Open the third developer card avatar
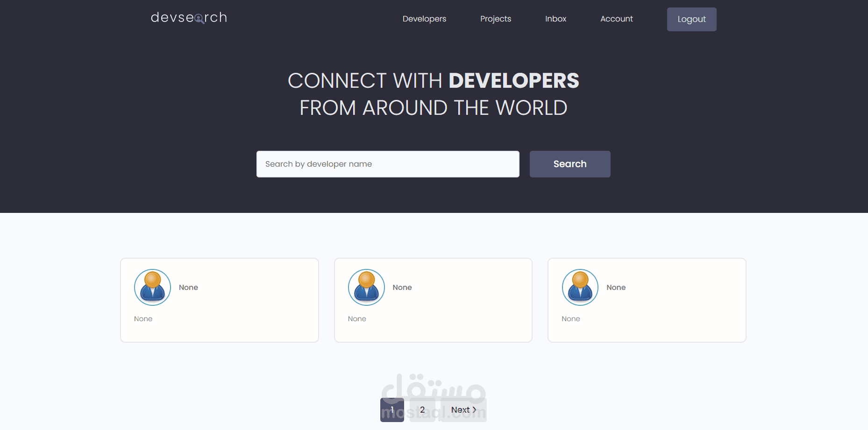868x430 pixels. point(580,287)
